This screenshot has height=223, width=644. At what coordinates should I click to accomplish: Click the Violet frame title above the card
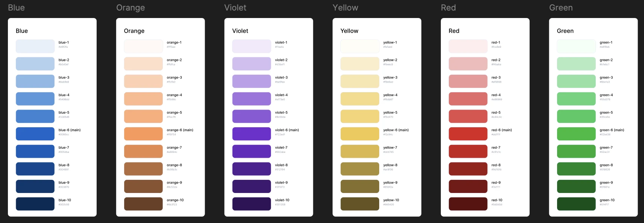[x=235, y=8]
